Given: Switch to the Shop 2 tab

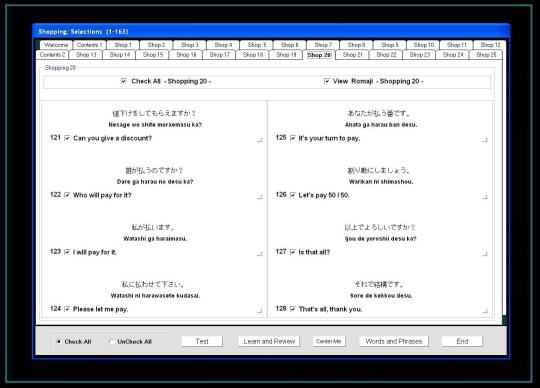Looking at the screenshot, I should 156,45.
